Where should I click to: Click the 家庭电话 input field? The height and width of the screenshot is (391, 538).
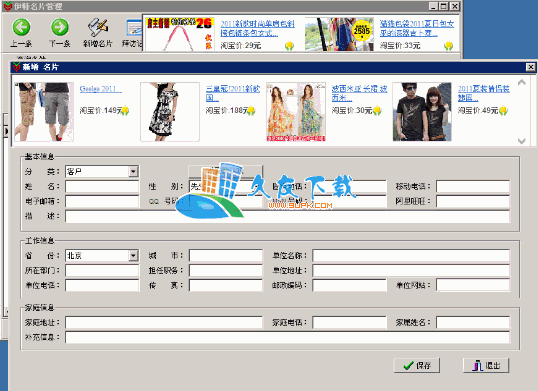[x=349, y=322]
